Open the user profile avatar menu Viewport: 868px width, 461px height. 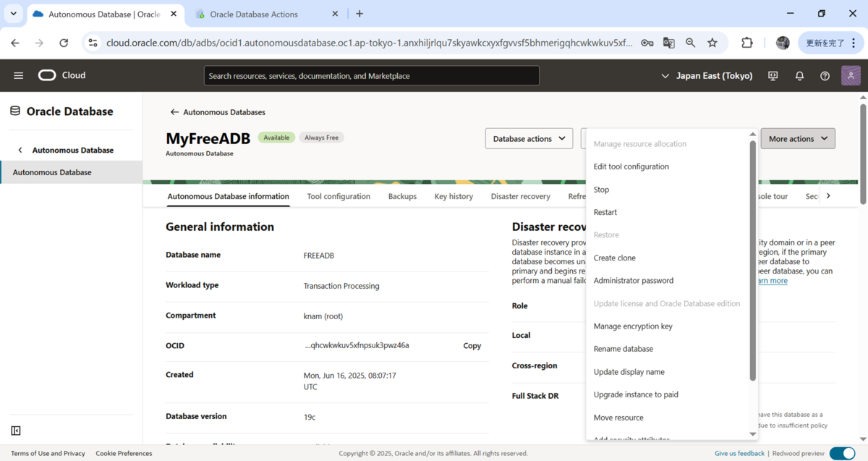point(851,75)
